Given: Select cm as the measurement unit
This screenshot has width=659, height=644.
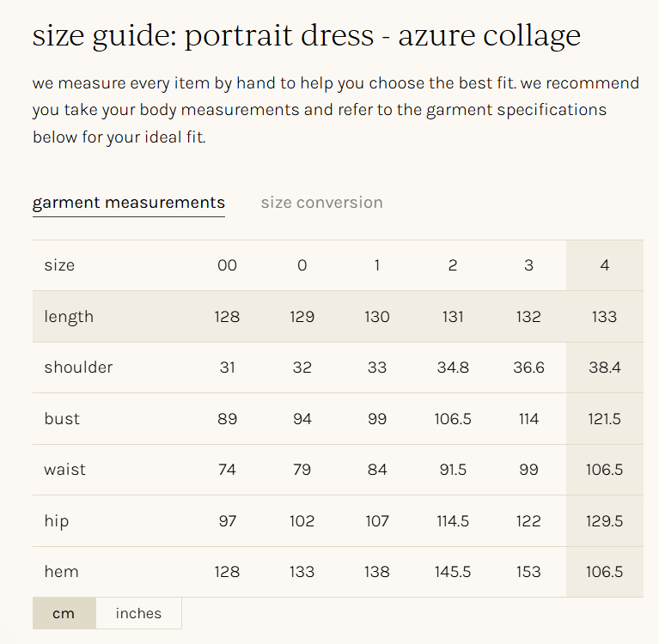Looking at the screenshot, I should (64, 613).
